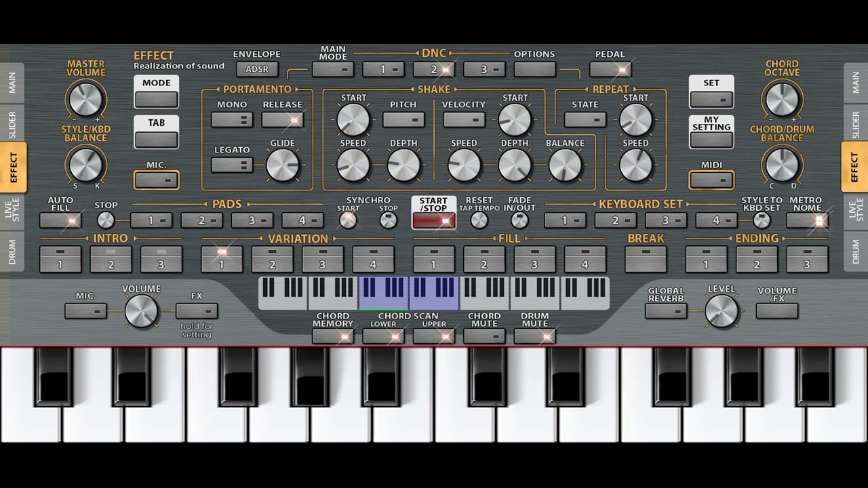Switch to Live Style tab on right
Screen dimensions: 868x488
[855, 211]
